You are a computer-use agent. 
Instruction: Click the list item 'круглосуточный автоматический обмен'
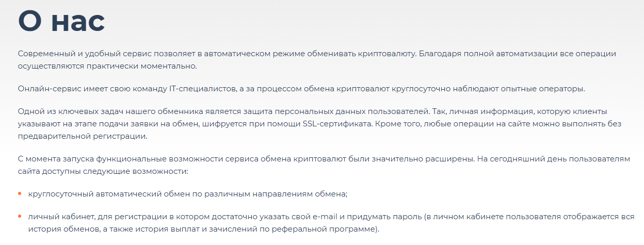point(188,194)
